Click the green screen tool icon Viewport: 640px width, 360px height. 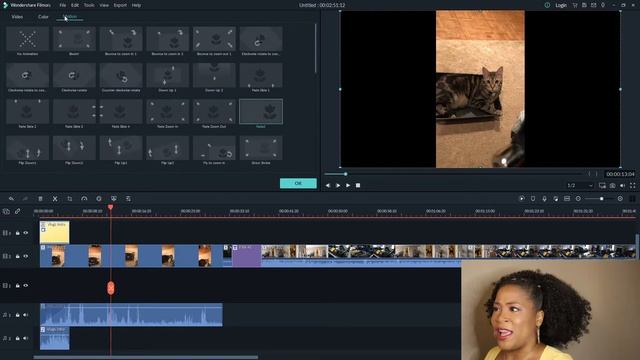(x=113, y=199)
